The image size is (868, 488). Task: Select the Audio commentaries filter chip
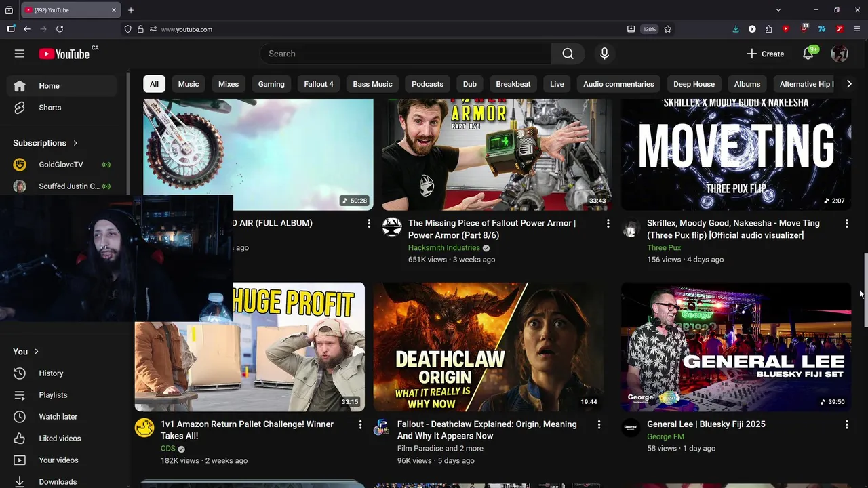[x=618, y=84]
